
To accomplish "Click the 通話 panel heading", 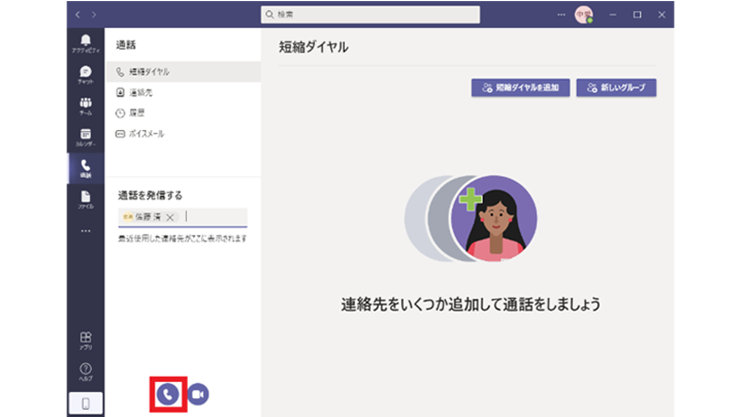I will click(126, 45).
